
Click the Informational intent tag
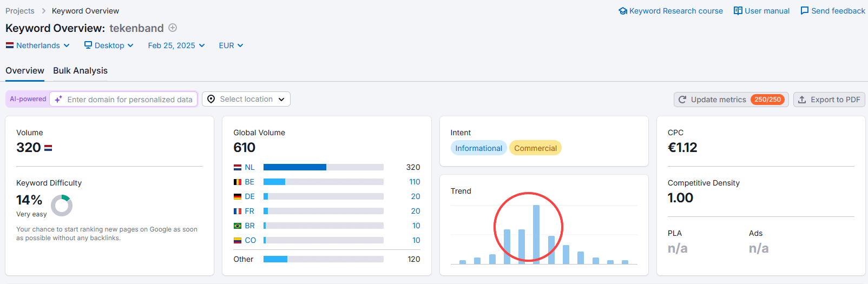pos(478,148)
